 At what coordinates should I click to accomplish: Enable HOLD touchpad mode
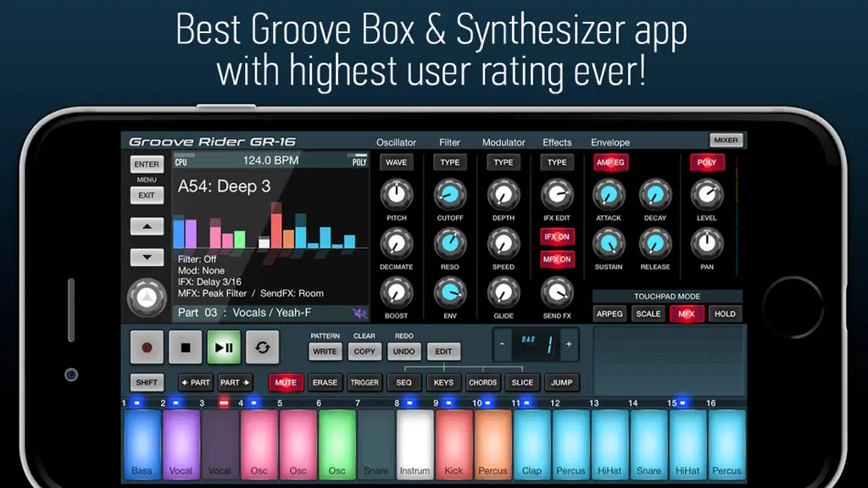coord(725,313)
